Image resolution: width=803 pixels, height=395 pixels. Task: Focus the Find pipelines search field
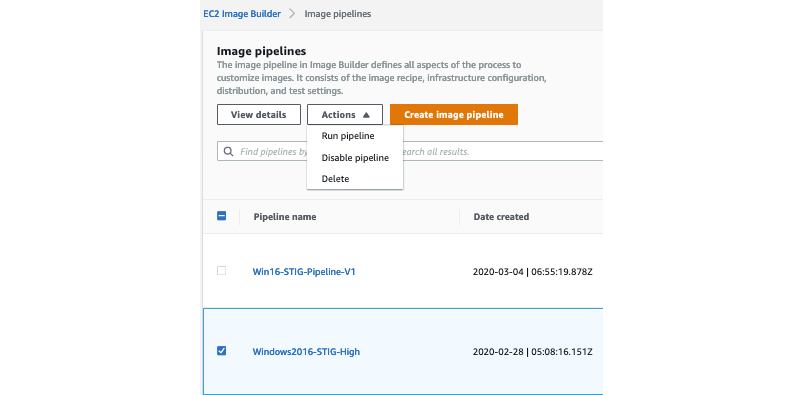point(410,152)
